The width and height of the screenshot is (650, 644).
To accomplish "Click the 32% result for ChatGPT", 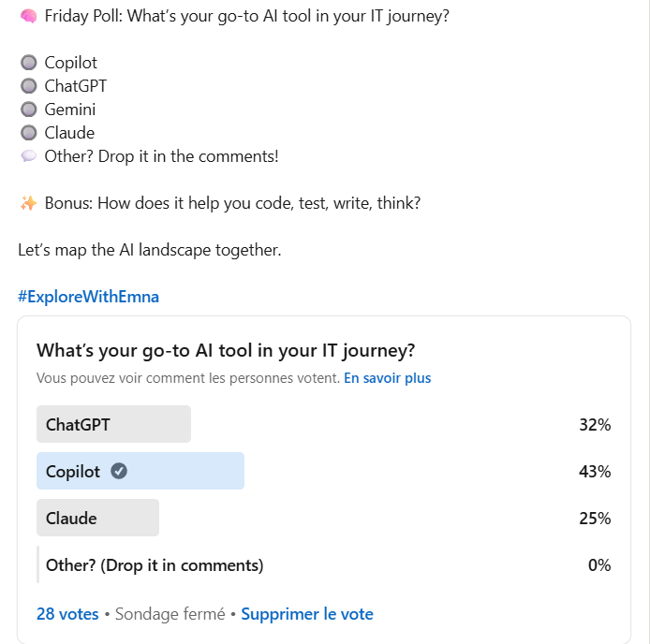I will (x=595, y=425).
